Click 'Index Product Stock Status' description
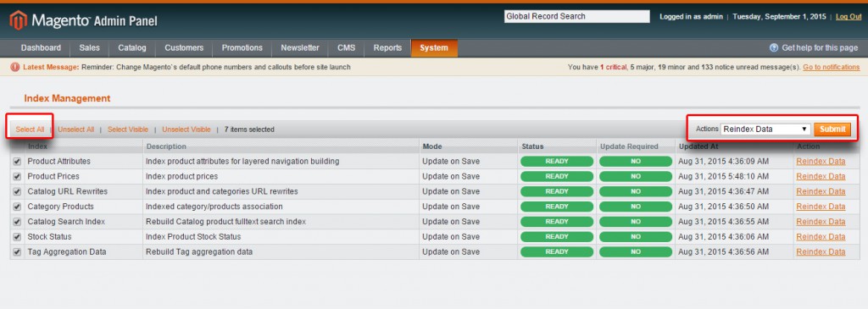This screenshot has height=309, width=868. (193, 236)
